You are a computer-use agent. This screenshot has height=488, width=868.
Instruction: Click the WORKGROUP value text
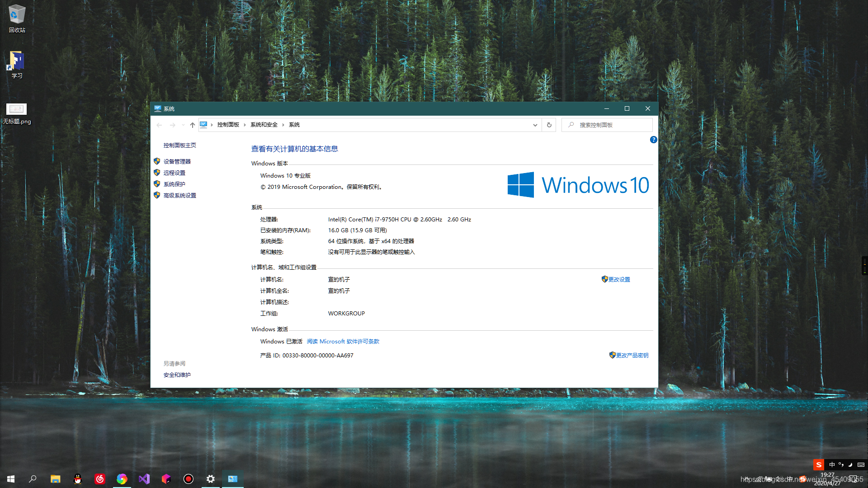tap(346, 313)
